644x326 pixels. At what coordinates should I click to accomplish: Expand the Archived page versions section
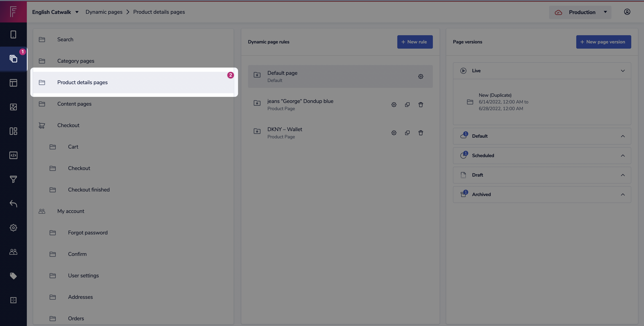623,195
